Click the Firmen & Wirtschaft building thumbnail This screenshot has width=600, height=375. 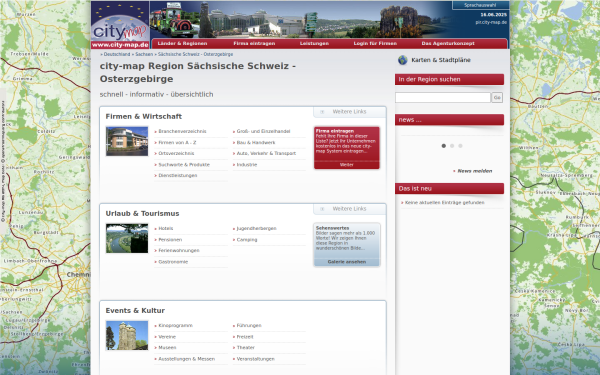(x=127, y=141)
